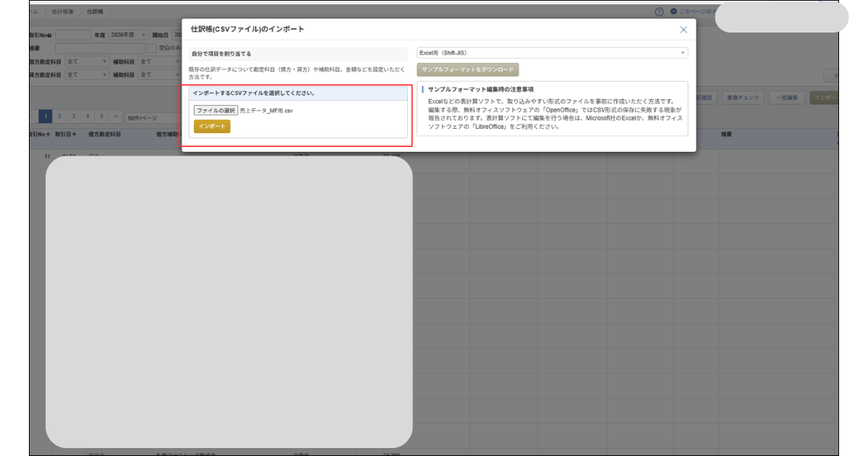Select the 仕訳帳 breadcrumb item
This screenshot has width=868, height=456.
point(95,12)
